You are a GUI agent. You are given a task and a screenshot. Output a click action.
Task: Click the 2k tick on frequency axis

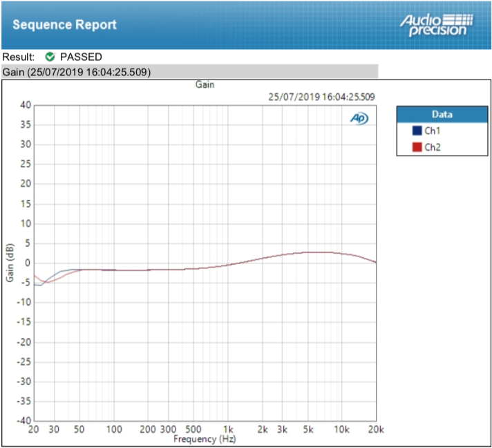[x=263, y=429]
